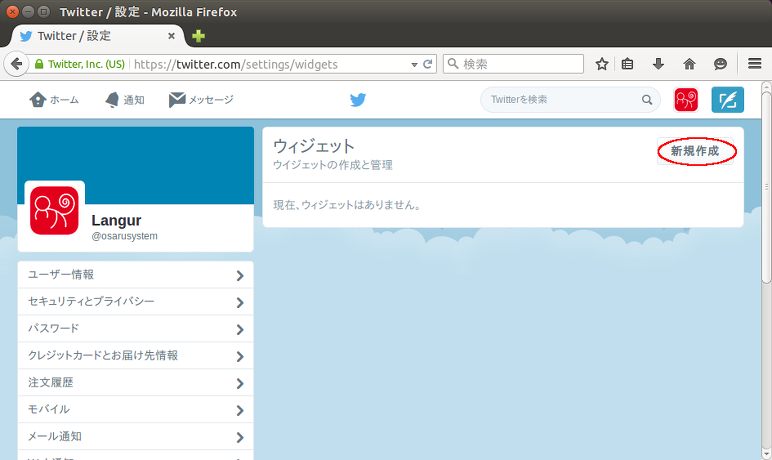Screen dimensions: 772x460
Task: Show bookmarks list icon
Action: 627,64
